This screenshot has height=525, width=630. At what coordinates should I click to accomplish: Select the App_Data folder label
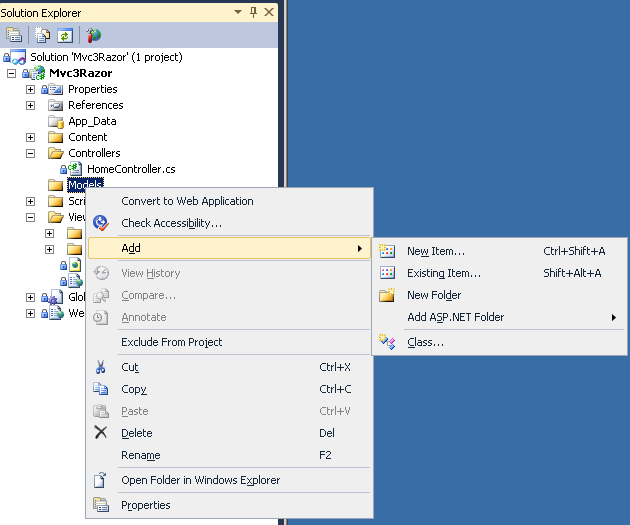[x=92, y=121]
